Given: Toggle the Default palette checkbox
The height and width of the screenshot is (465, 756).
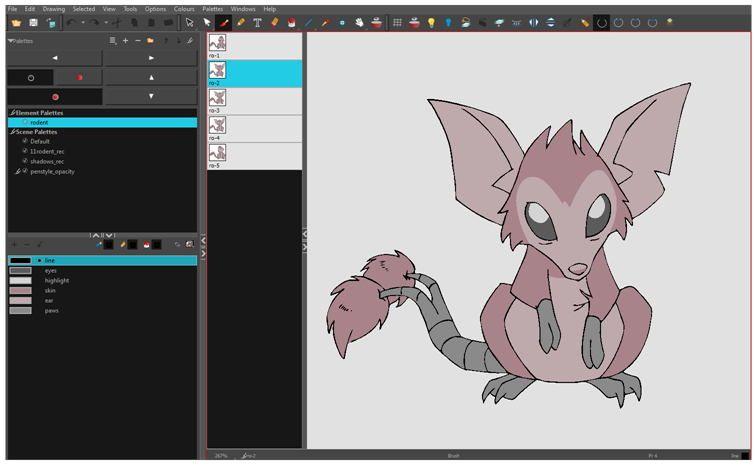Looking at the screenshot, I should click(25, 141).
